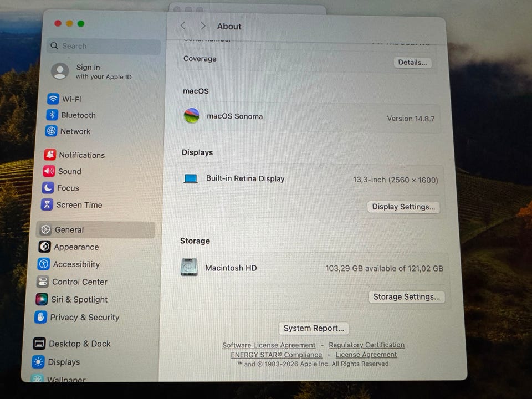Click the Apple ID avatar icon
The height and width of the screenshot is (399, 532).
pyautogui.click(x=60, y=71)
